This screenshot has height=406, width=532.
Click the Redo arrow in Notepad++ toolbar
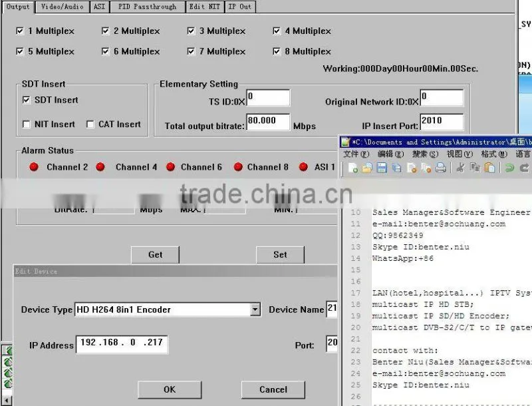click(x=524, y=168)
